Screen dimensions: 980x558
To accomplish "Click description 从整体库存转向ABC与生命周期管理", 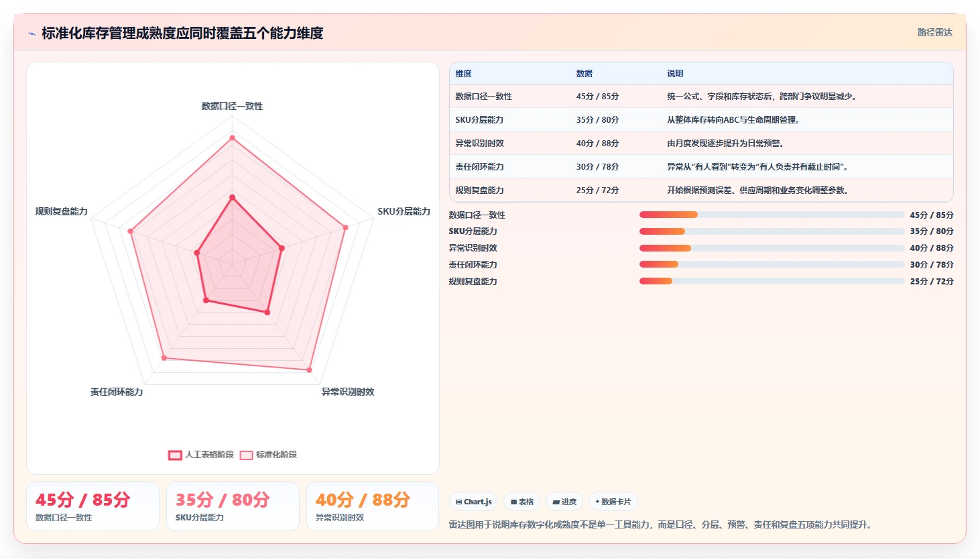I will point(733,120).
